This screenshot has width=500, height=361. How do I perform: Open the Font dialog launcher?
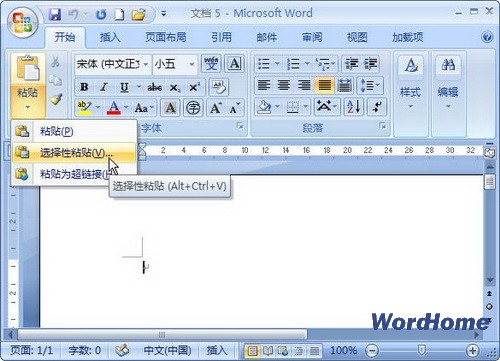coord(240,126)
